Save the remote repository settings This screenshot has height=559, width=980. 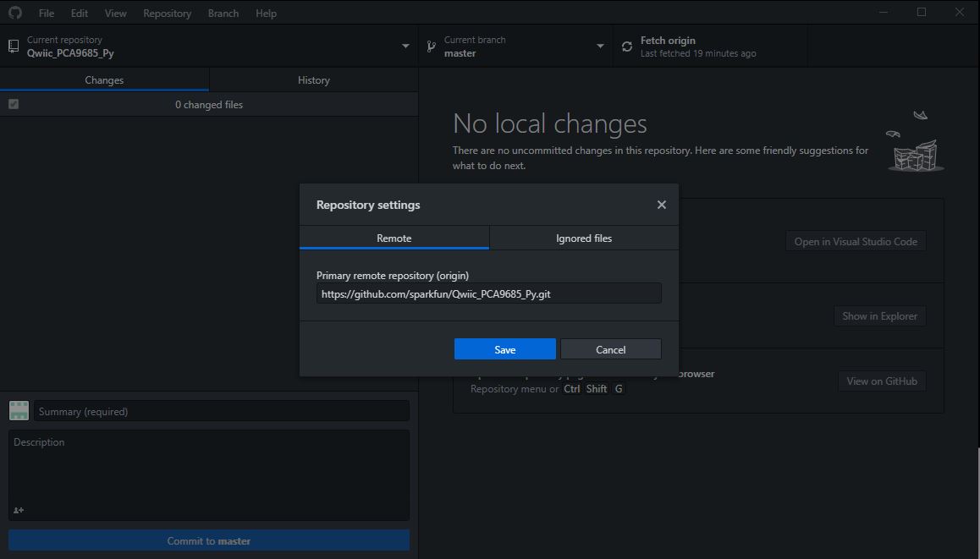pos(504,348)
